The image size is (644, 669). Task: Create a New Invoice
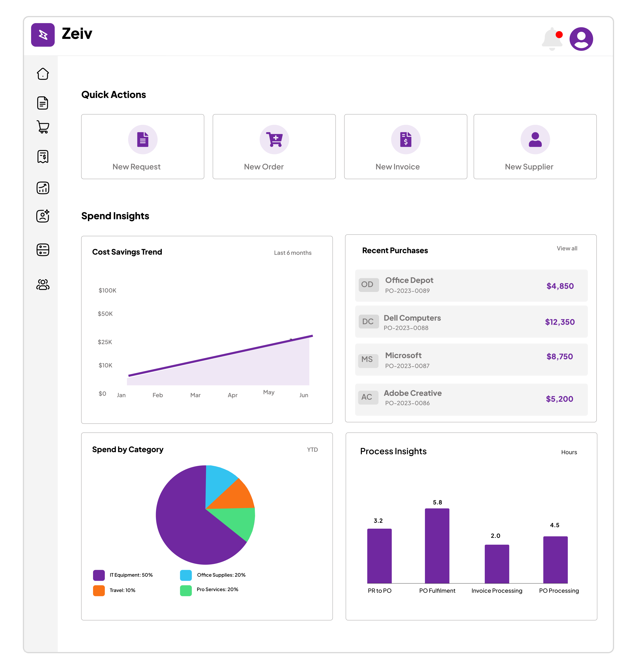click(405, 146)
